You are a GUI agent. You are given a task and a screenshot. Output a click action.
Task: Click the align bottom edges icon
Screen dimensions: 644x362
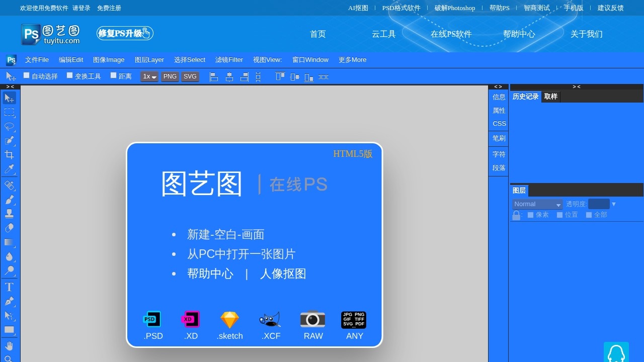point(309,77)
